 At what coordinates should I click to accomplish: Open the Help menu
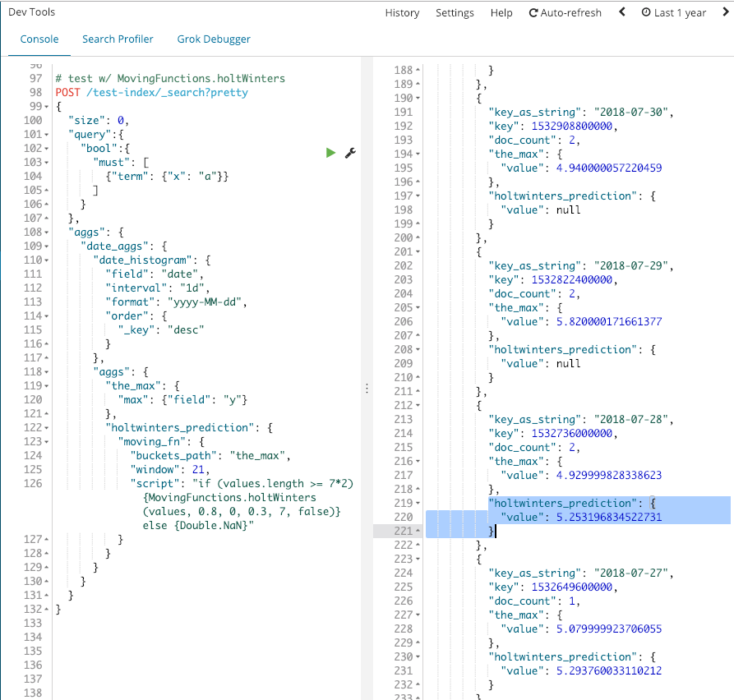pyautogui.click(x=501, y=13)
